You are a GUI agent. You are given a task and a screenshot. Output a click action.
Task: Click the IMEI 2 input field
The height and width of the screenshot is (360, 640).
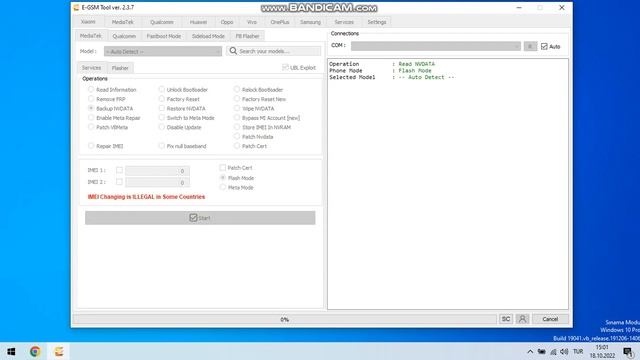click(157, 182)
